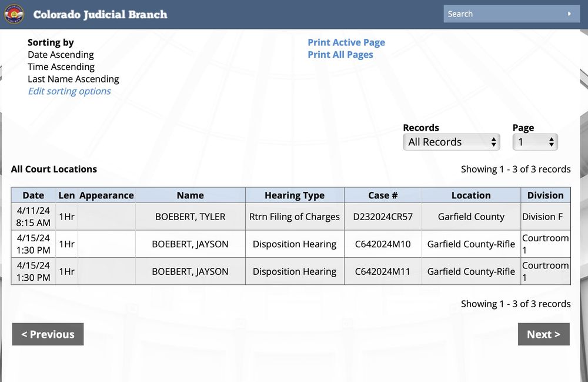Viewport: 588px width, 382px height.
Task: Click the Hearing Type column header
Action: pos(295,195)
